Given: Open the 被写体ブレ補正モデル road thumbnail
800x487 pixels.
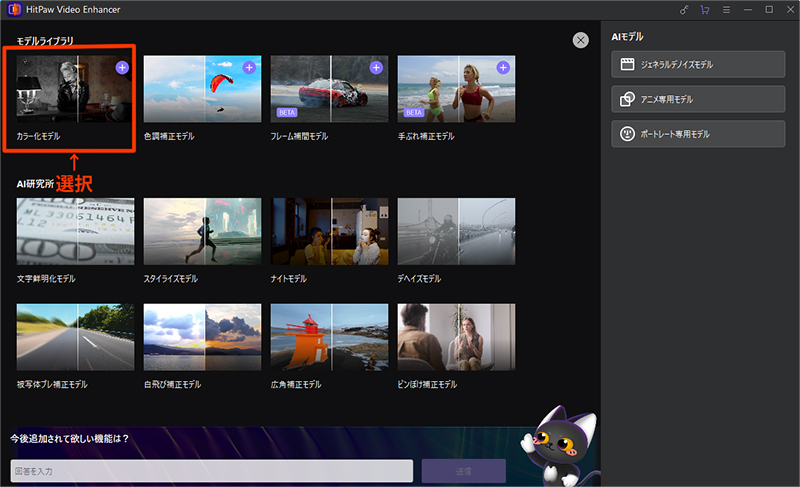Looking at the screenshot, I should (x=75, y=337).
